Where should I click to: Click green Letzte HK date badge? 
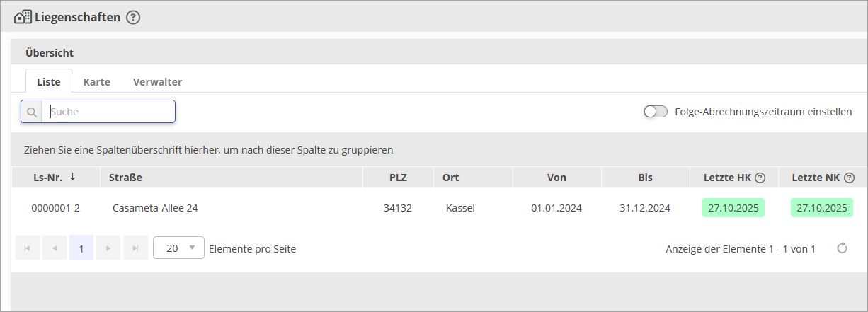click(733, 208)
